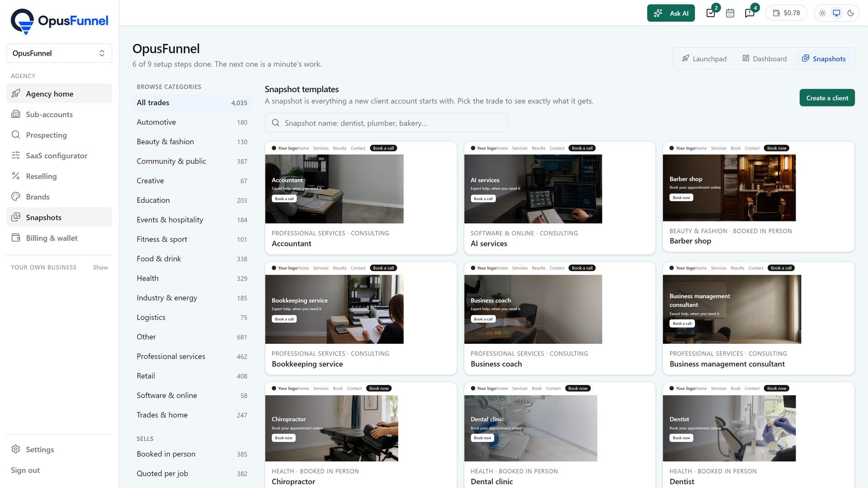Filter by Software & online category
The image size is (868, 488).
click(192, 395)
